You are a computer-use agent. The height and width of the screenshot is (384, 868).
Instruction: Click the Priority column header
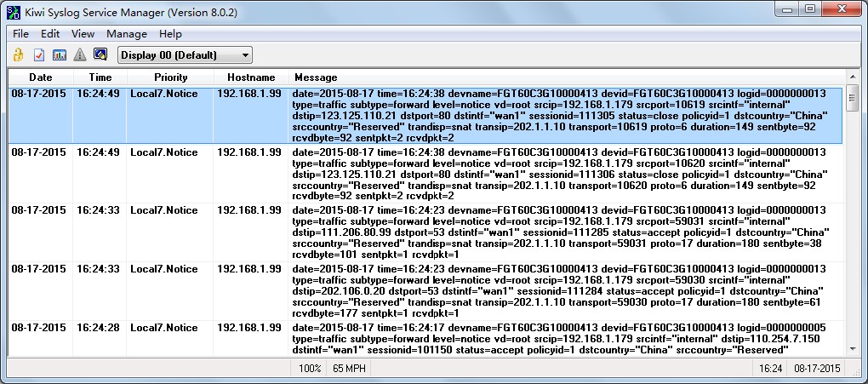[x=170, y=77]
